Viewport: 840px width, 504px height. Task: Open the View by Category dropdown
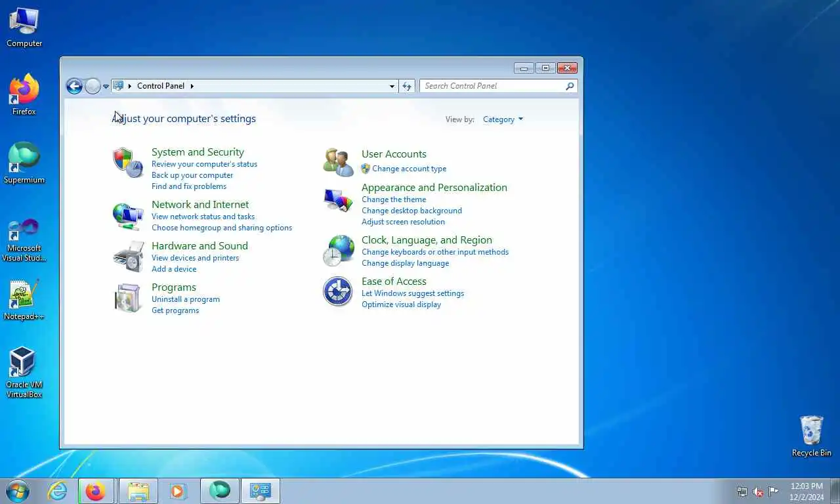[x=503, y=119]
